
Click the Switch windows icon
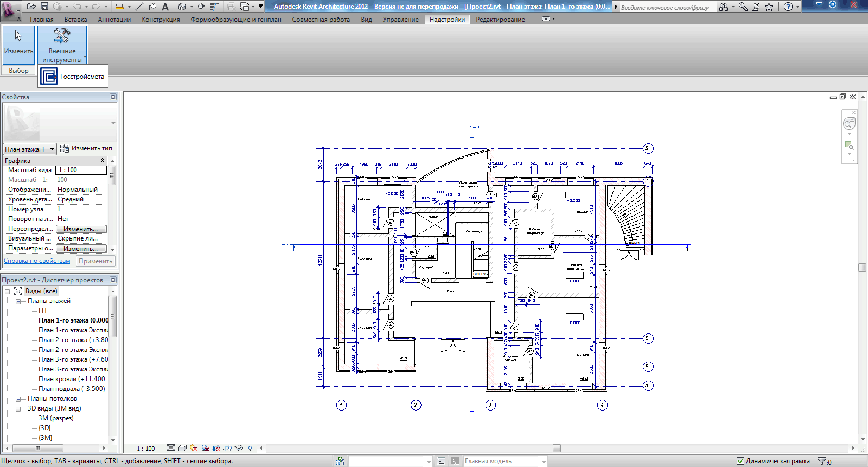pos(244,7)
